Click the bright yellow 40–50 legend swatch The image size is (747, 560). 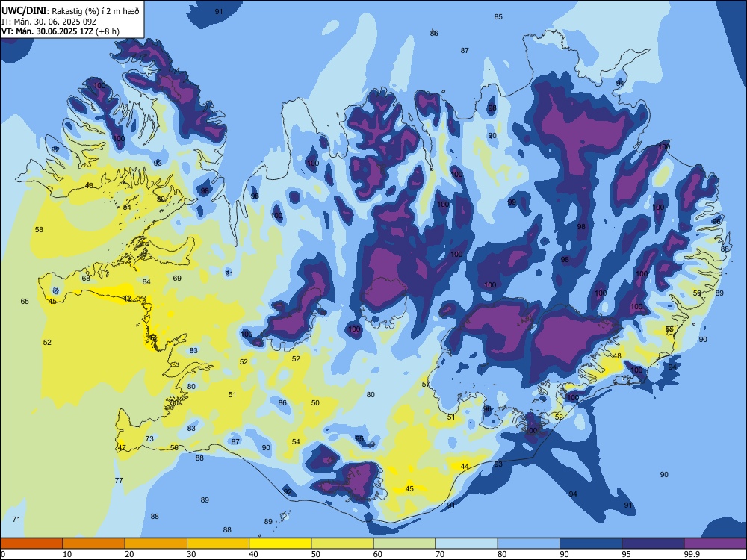[x=280, y=544]
